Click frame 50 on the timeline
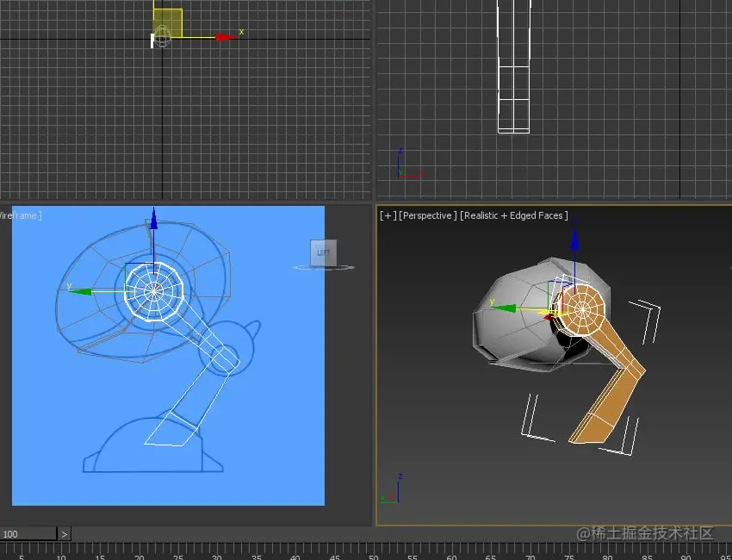The image size is (732, 560). 373,557
